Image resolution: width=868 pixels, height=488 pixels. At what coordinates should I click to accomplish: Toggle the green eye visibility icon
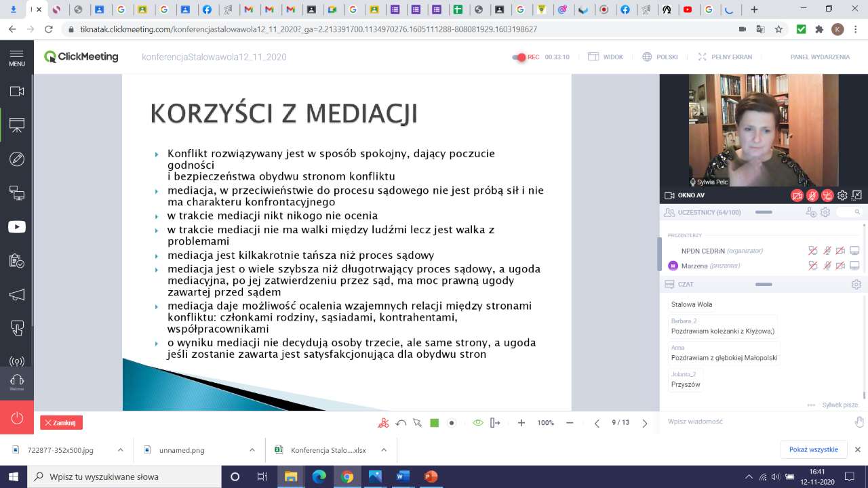[477, 423]
